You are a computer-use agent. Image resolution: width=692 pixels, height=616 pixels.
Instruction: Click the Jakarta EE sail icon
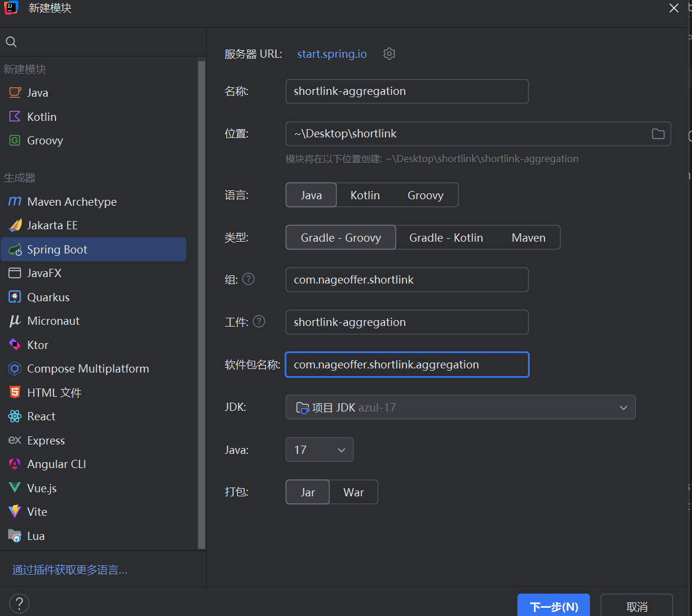[x=15, y=225]
